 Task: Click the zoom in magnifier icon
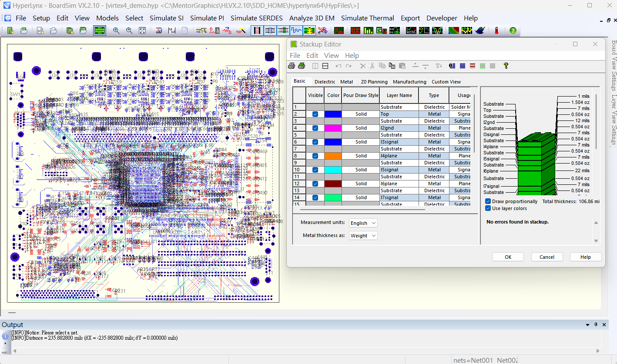tap(116, 30)
